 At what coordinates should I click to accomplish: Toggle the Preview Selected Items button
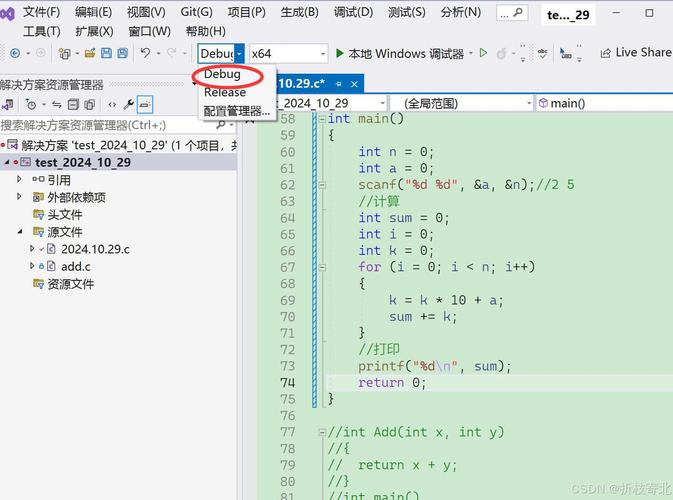click(145, 104)
